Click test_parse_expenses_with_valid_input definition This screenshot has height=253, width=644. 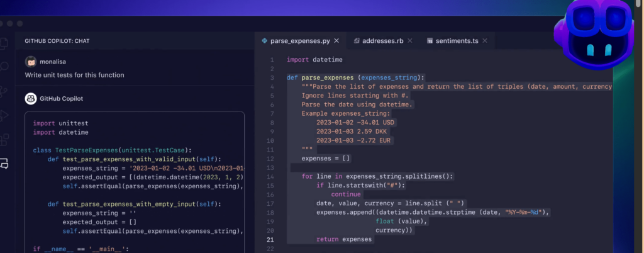click(x=135, y=159)
